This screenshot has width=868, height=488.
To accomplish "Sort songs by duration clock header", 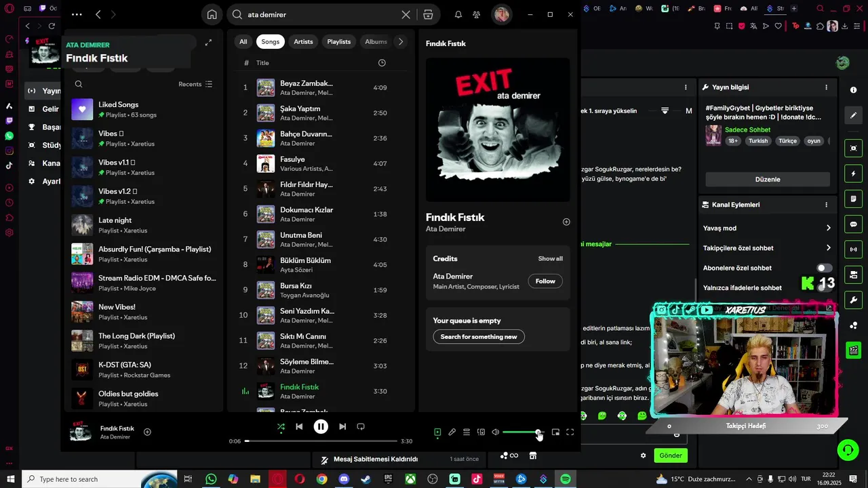I will pos(382,62).
